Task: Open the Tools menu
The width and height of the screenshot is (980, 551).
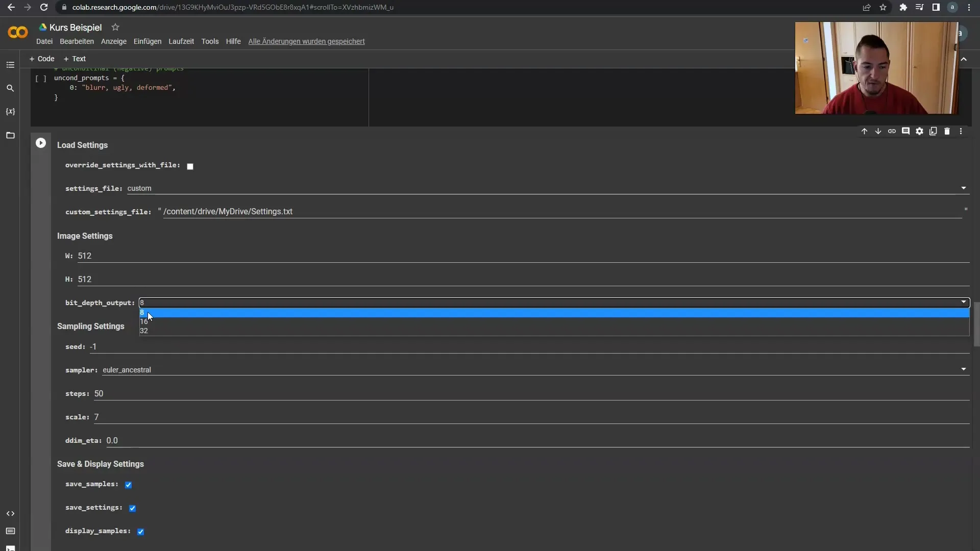Action: [x=210, y=41]
